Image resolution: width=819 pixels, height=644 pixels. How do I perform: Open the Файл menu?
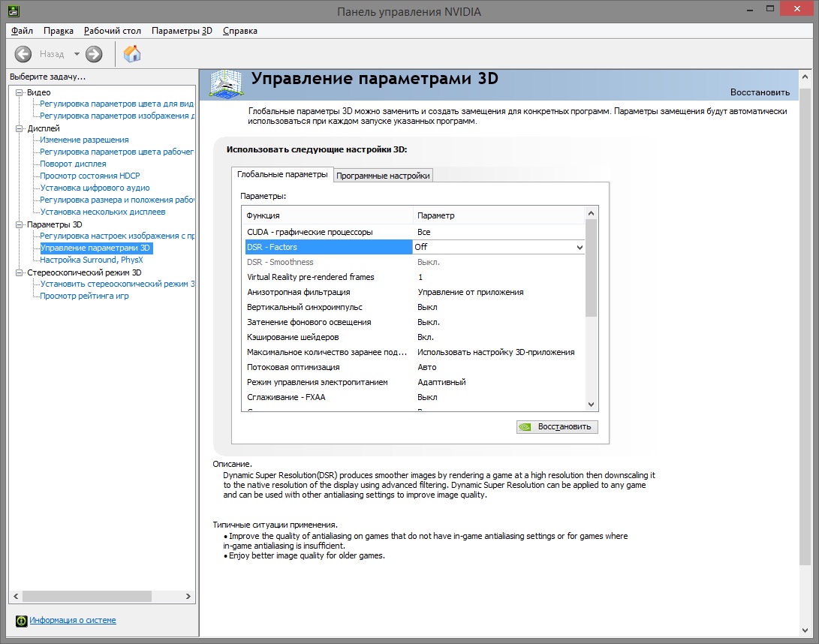coord(22,31)
